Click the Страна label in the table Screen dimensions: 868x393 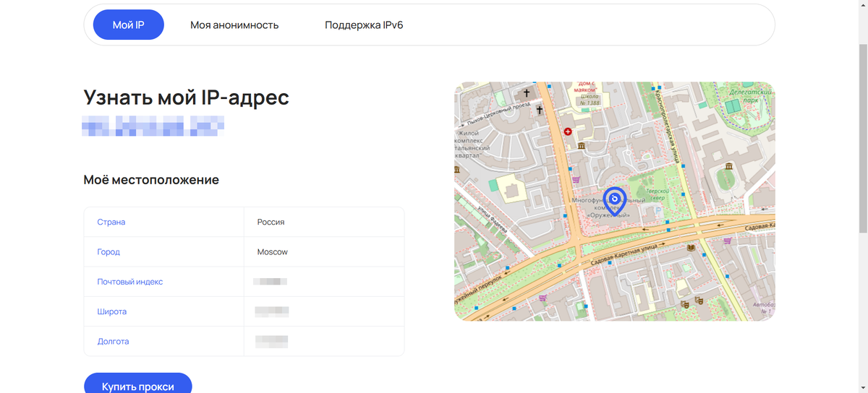coord(111,222)
